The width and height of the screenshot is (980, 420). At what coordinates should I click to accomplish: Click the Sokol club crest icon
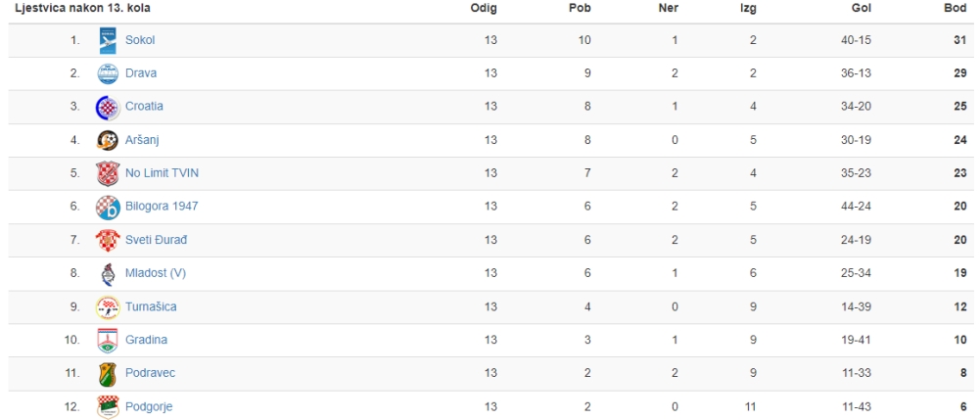(108, 40)
